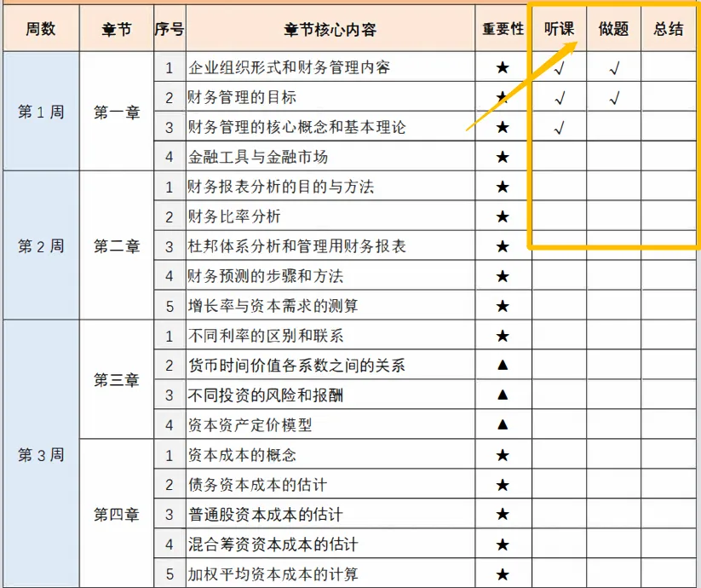Click the cell 财务预测的步骤和方法

point(330,275)
